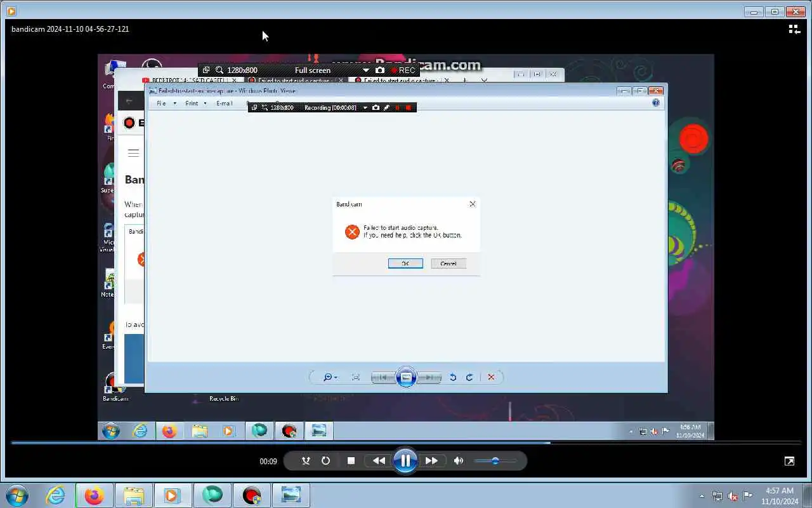Click the red delete X in Photo Viewer
The height and width of the screenshot is (508, 812).
coord(491,377)
